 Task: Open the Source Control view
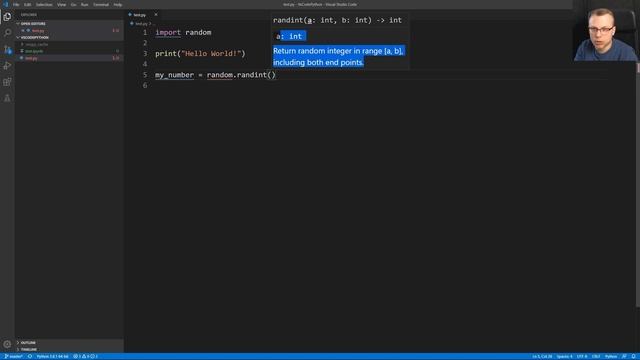7,49
